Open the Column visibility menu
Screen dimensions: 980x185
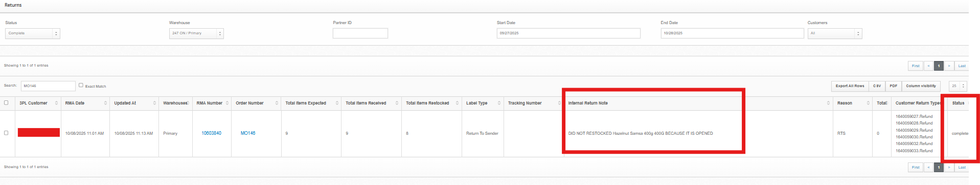921,86
